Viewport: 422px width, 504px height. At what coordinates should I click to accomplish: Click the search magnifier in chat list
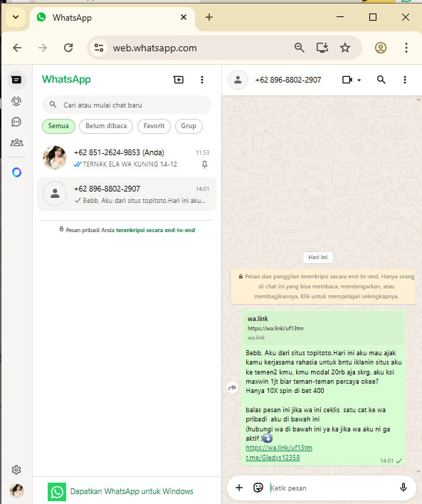53,105
